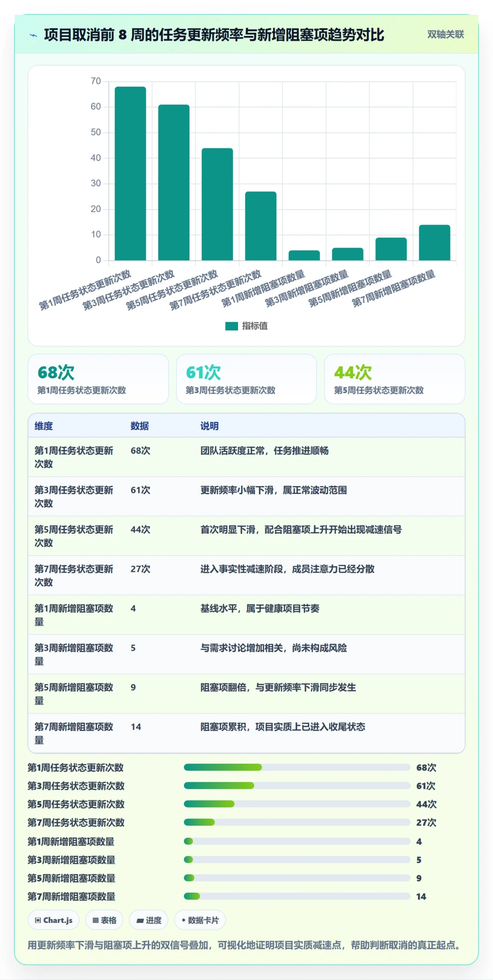Select table row 第3周新增阻塞项数量
The width and height of the screenshot is (493, 980).
tap(246, 654)
